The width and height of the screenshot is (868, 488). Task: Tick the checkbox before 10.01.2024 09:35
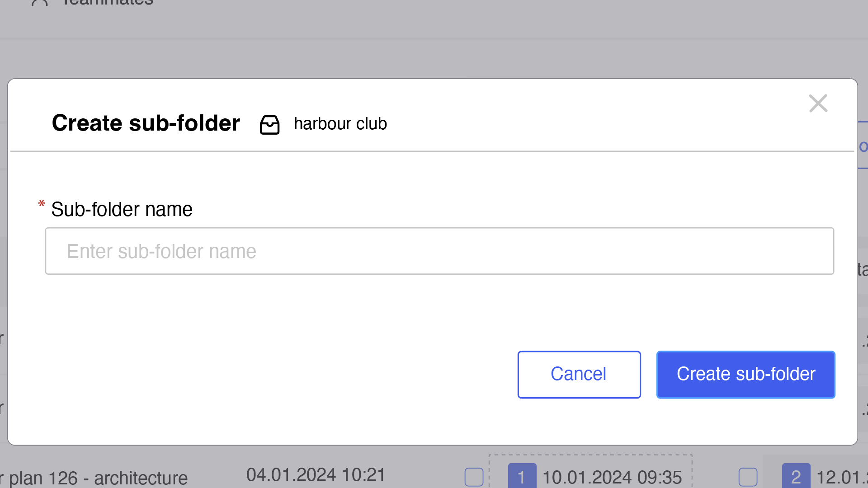coord(474,477)
